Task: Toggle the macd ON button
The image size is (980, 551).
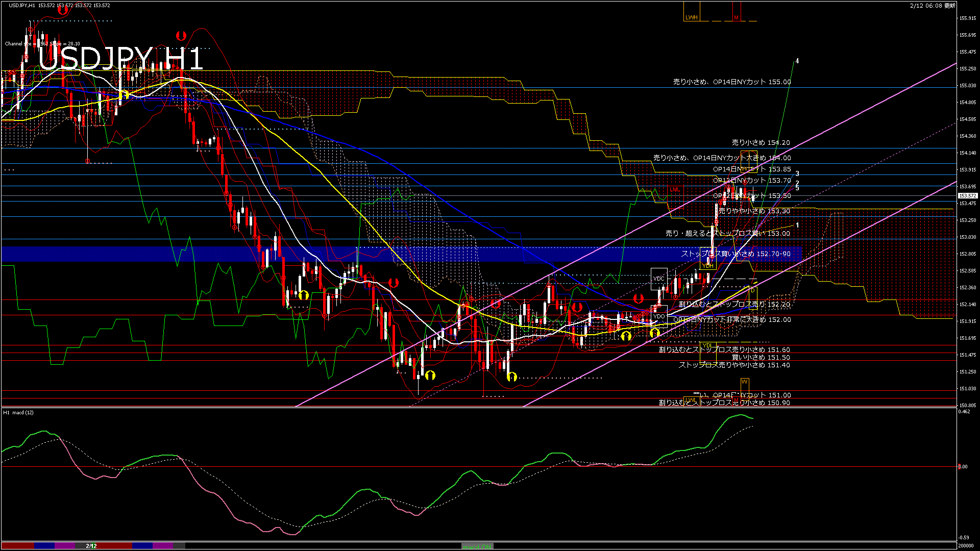Action: pyautogui.click(x=477, y=546)
